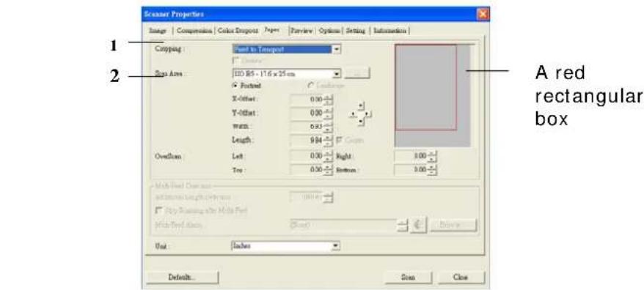The width and height of the screenshot is (644, 290).
Task: Click the OverScan Bottom spinner arrows
Action: tap(433, 169)
